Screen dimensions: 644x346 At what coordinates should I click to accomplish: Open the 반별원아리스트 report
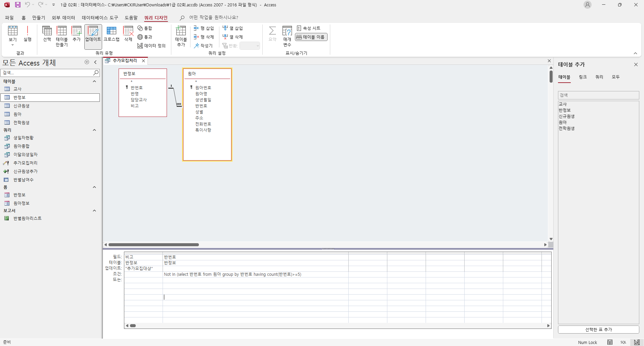pyautogui.click(x=28, y=218)
